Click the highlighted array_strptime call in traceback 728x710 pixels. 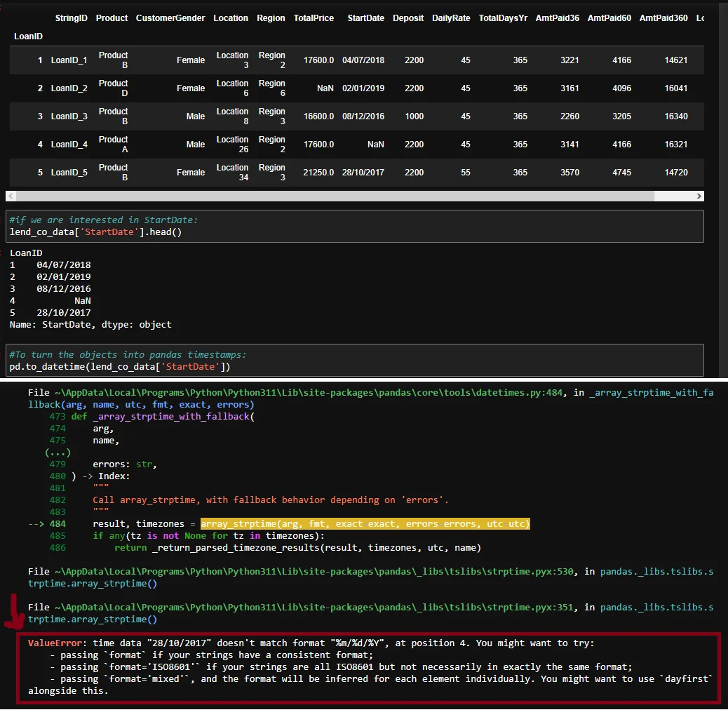click(x=365, y=524)
